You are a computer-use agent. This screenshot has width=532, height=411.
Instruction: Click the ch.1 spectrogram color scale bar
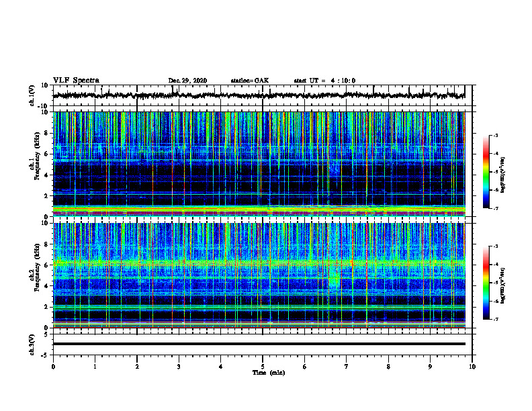click(486, 172)
